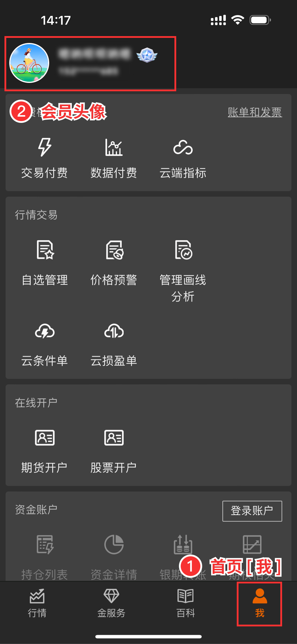The image size is (297, 644).
Task: Select the 我 profile tab
Action: [x=259, y=603]
